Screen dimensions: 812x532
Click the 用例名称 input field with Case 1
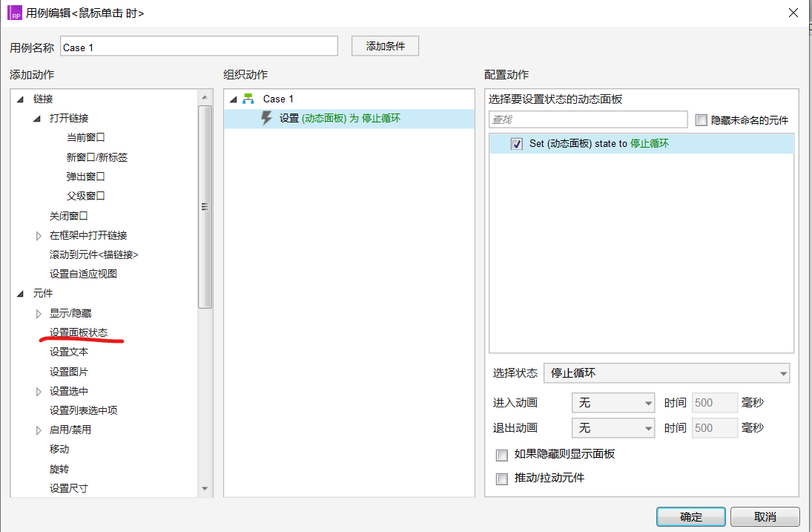(199, 46)
